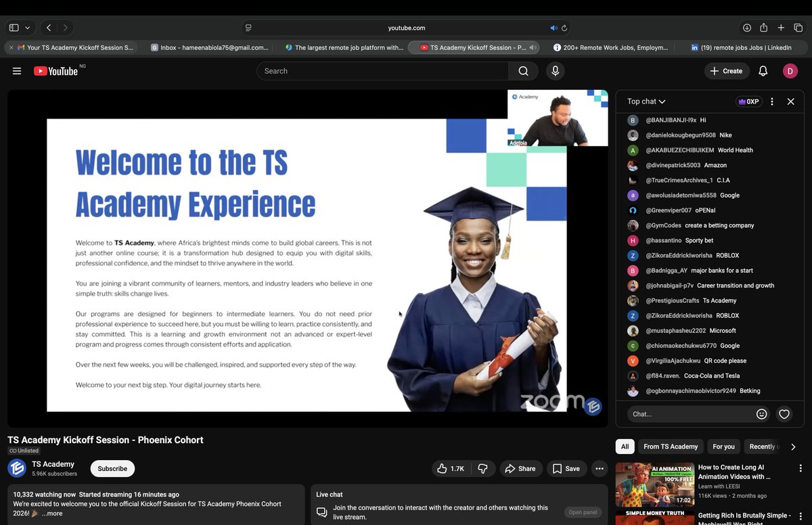
Task: Close the live chat panel
Action: coord(790,101)
